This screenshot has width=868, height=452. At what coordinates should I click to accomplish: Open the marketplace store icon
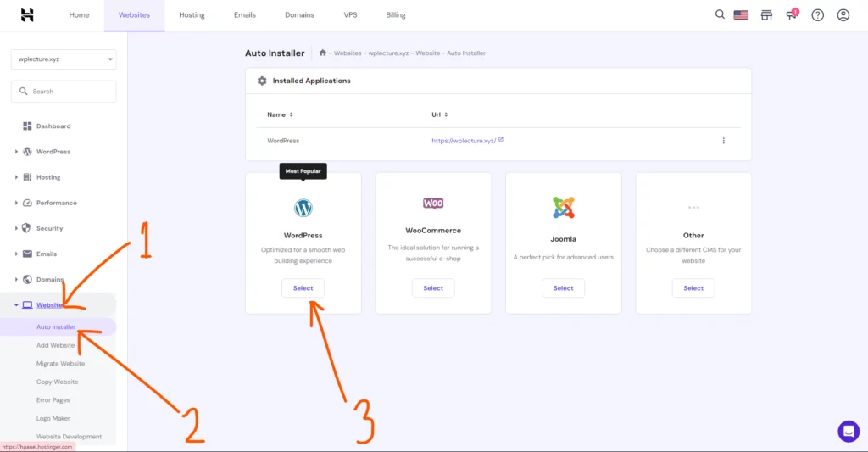coord(766,15)
